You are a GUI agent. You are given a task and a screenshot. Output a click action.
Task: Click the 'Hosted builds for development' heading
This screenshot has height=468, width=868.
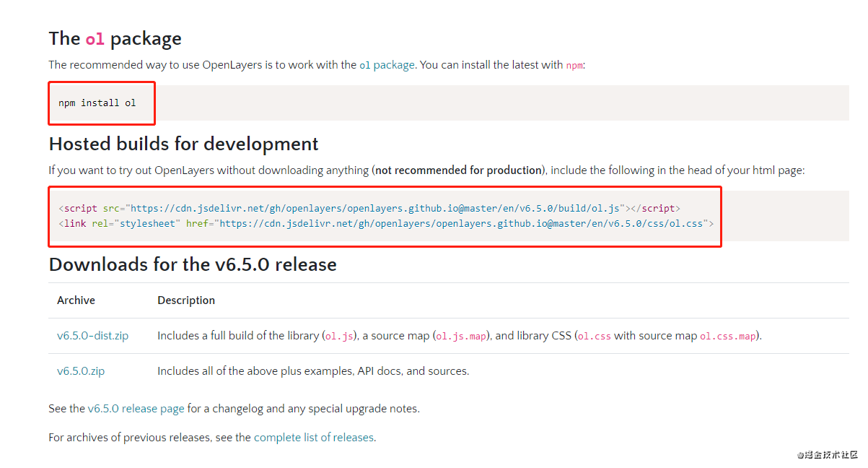183,144
